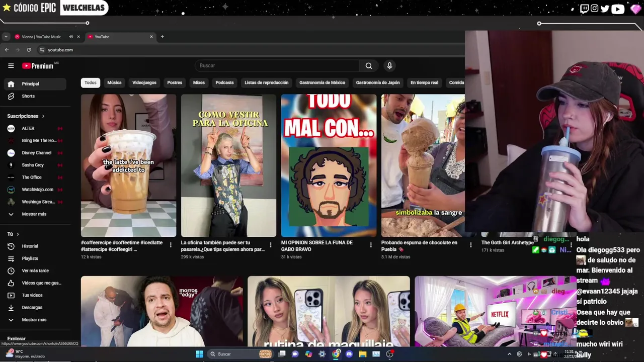Open WatchMojo.com subscription channel
The width and height of the screenshot is (644, 362).
coord(35,190)
